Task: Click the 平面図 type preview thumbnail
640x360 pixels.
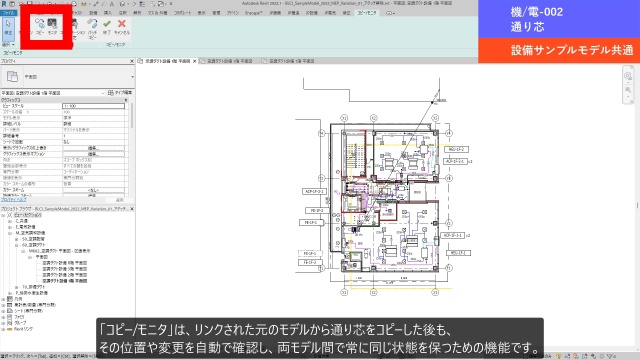Action: (12, 76)
